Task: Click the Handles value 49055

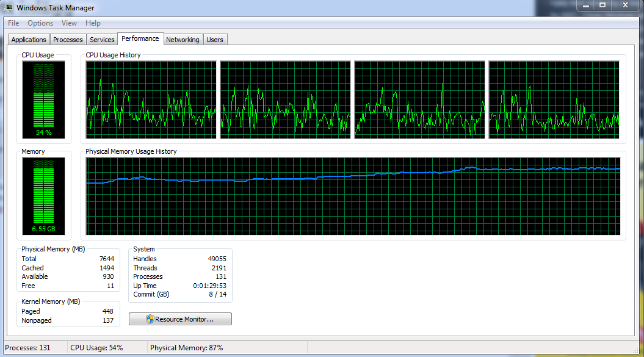Action: click(x=217, y=259)
